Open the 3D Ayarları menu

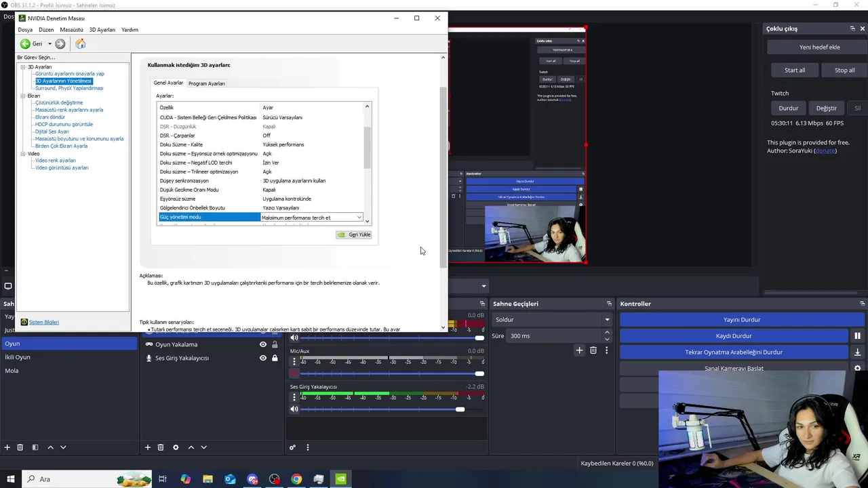102,30
